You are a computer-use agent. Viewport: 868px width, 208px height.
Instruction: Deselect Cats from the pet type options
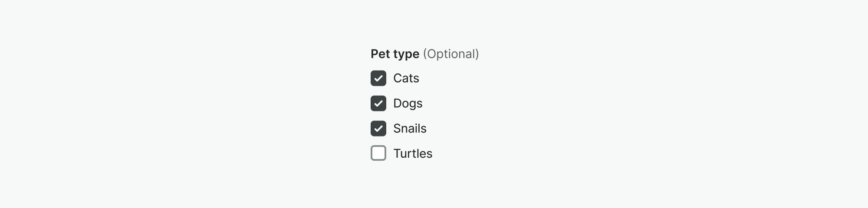tap(378, 78)
